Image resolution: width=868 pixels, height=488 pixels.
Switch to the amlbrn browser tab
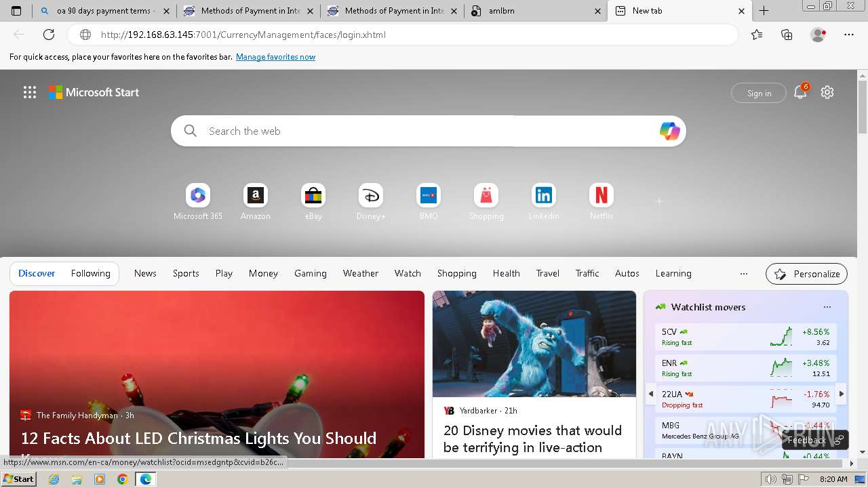(536, 11)
